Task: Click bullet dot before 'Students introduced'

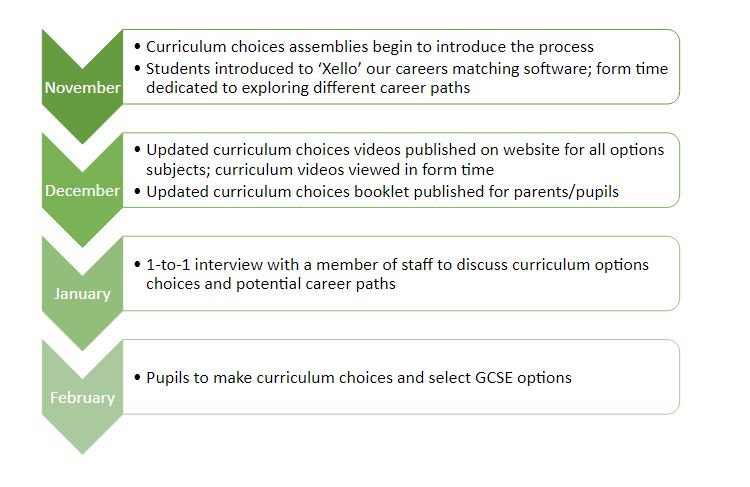Action: 138,69
